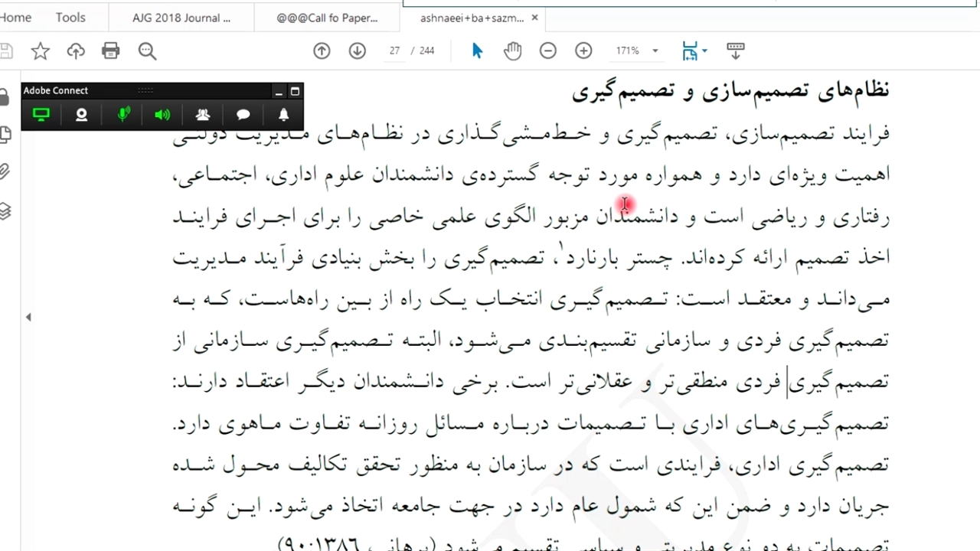Screen dimensions: 980x551
Task: Click the total page count 244
Action: pos(427,51)
